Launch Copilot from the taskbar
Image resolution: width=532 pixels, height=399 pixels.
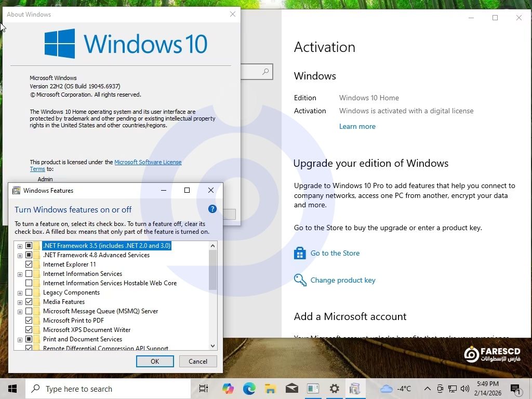228,389
